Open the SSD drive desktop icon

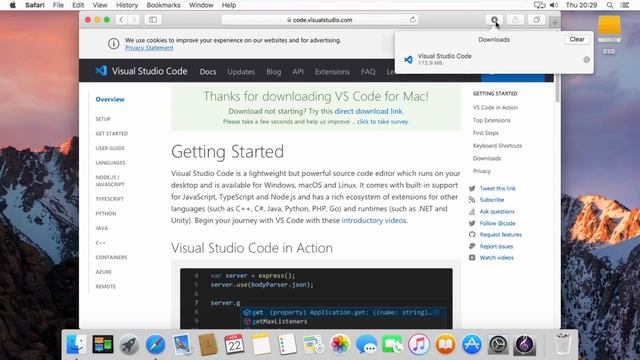point(609,35)
